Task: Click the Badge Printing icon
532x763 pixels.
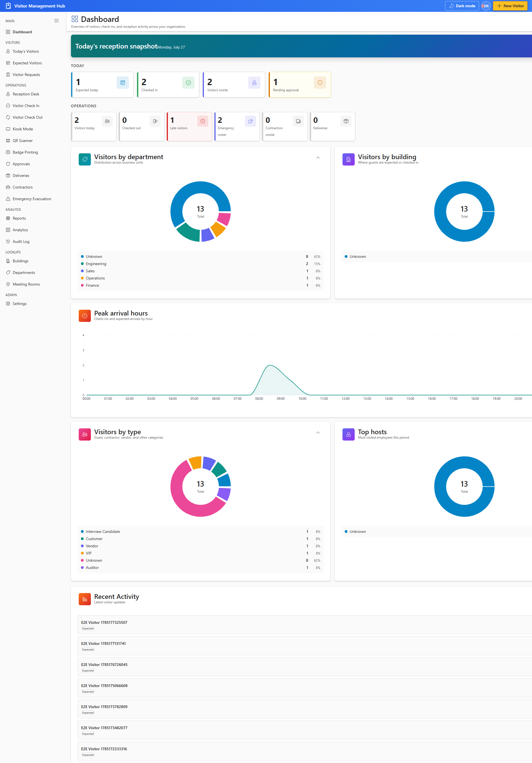Action: (8, 152)
